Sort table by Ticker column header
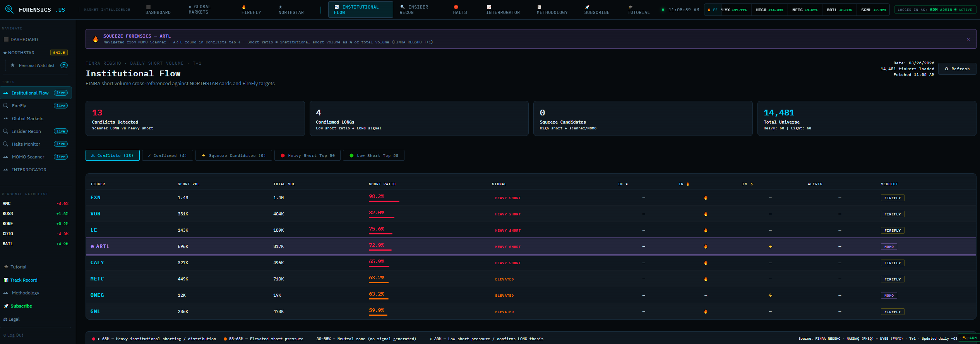Viewport: 980px width, 344px height. tap(98, 184)
